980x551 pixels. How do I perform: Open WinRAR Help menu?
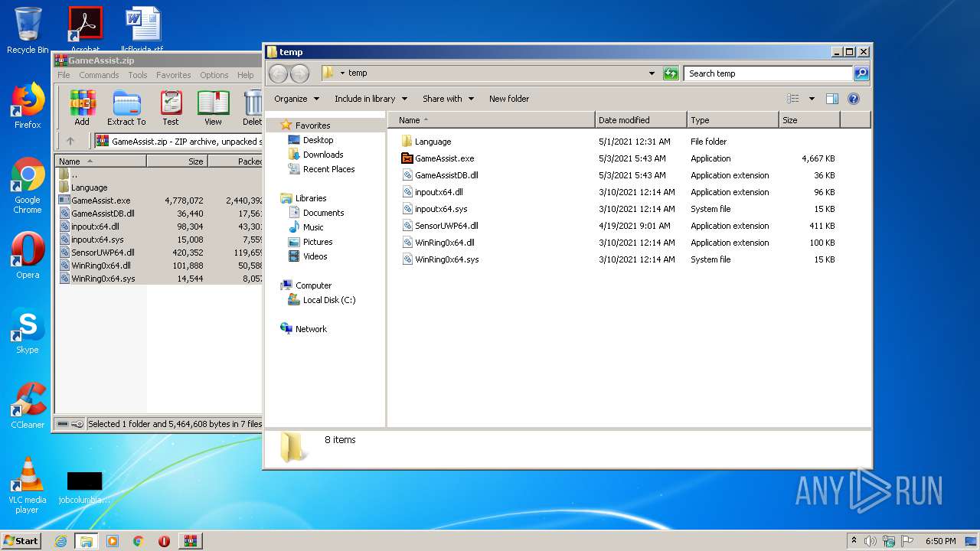[x=245, y=75]
